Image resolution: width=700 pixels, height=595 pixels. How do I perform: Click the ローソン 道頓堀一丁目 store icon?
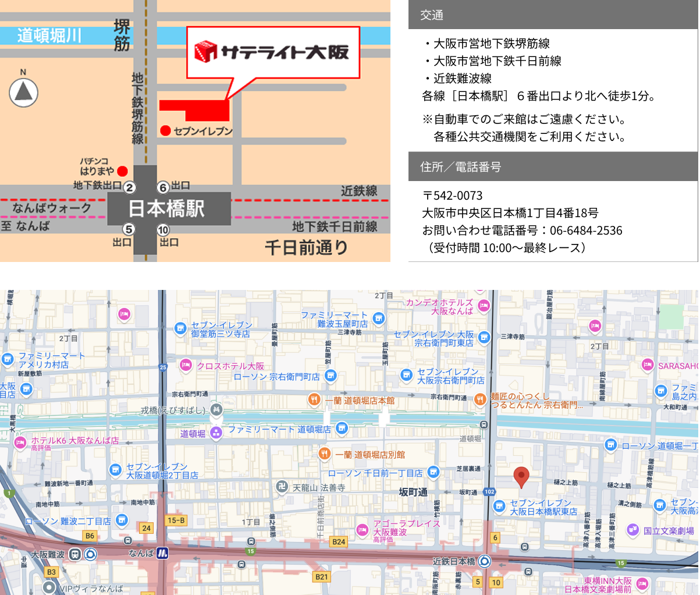tap(610, 445)
